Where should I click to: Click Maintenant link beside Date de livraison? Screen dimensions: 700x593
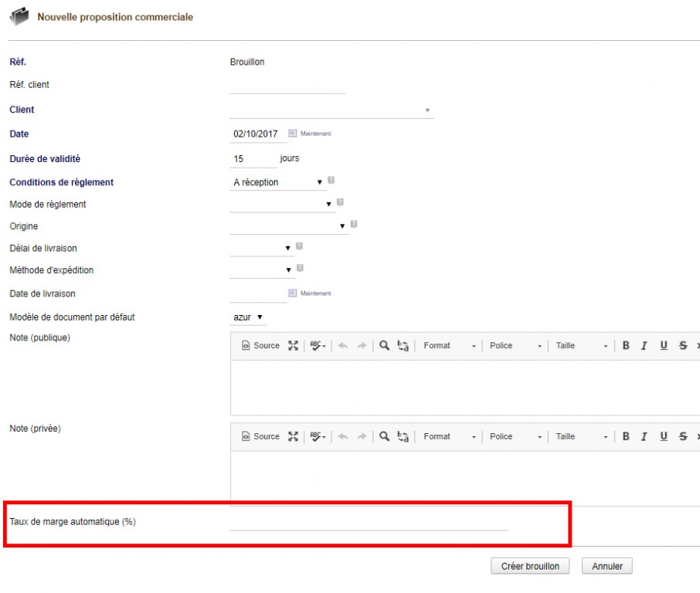coord(315,293)
